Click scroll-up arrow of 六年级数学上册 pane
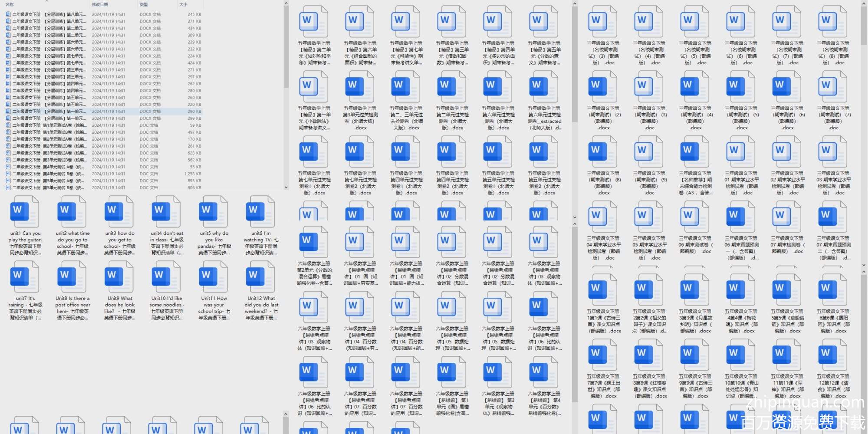The width and height of the screenshot is (868, 434). pos(575,224)
